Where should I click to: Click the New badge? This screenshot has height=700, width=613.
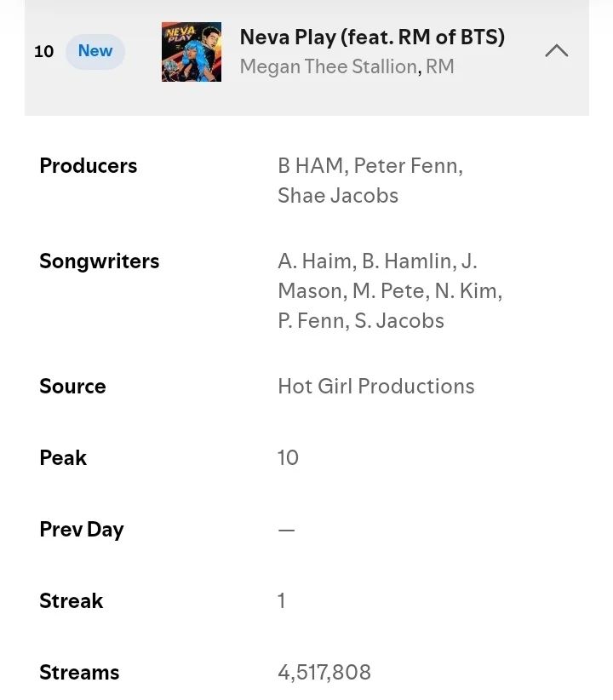pyautogui.click(x=95, y=51)
